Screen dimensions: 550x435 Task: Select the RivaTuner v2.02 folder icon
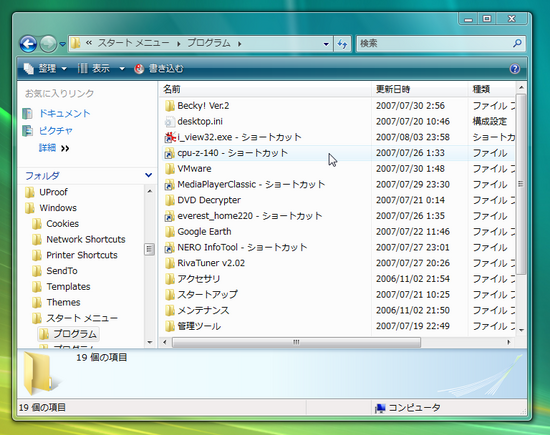[170, 263]
